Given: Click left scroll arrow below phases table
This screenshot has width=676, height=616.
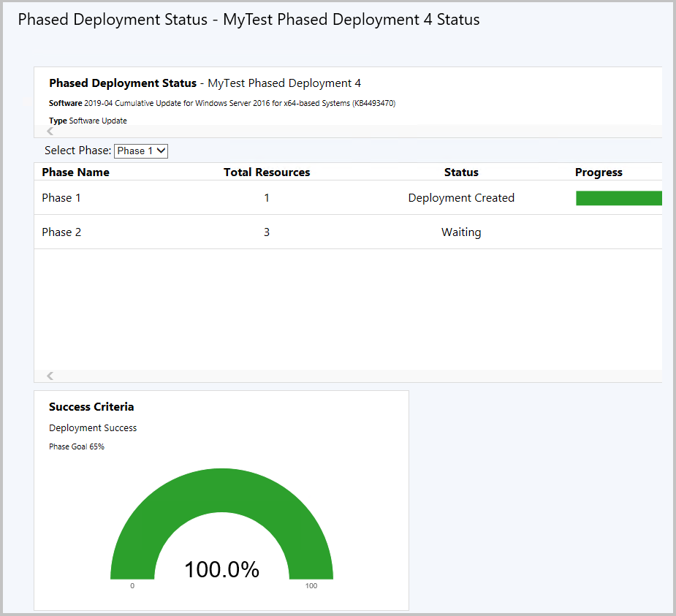Looking at the screenshot, I should click(50, 376).
